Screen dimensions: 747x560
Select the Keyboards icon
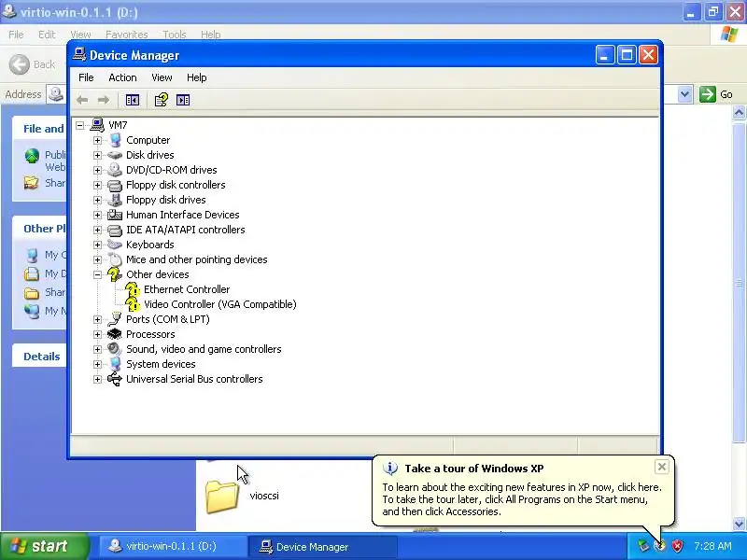115,245
